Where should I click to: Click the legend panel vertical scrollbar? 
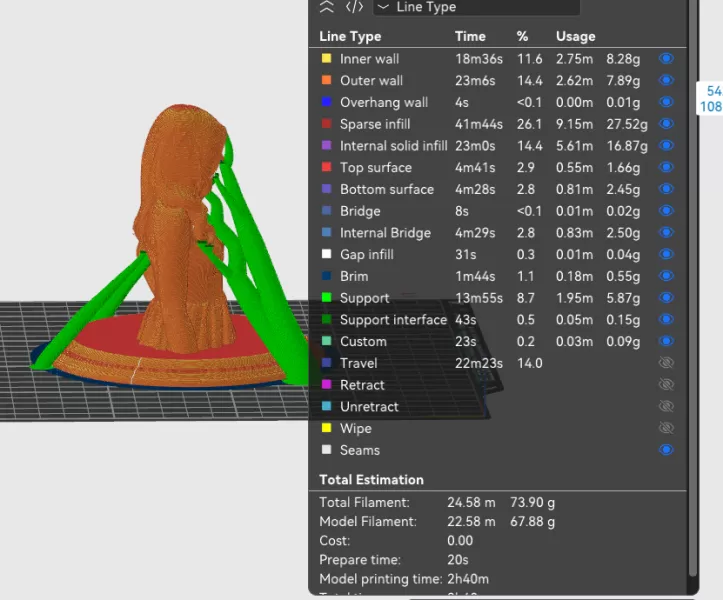click(x=693, y=288)
